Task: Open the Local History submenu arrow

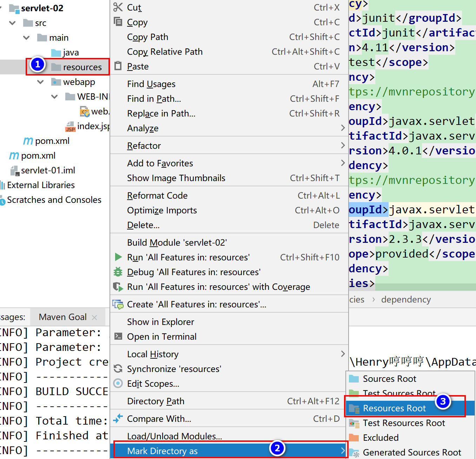Action: 343,354
